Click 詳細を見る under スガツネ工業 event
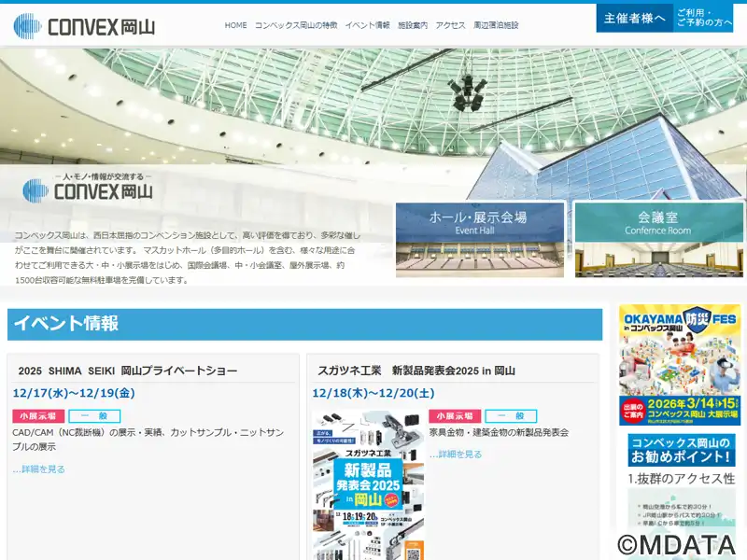This screenshot has width=747, height=560. coord(456,455)
